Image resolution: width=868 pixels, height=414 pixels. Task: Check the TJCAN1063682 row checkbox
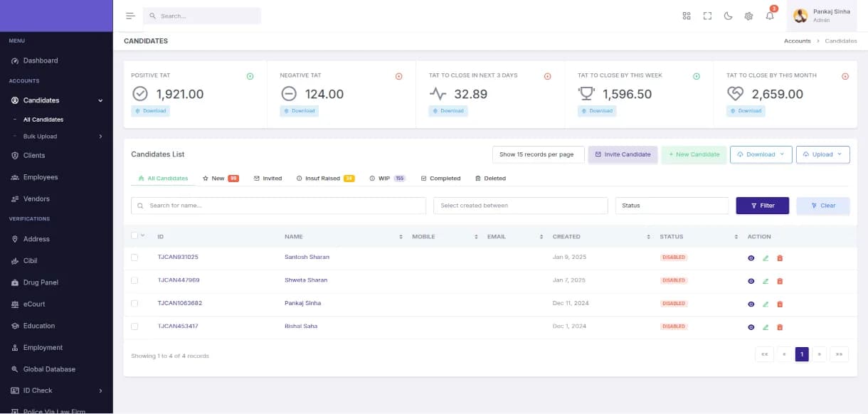click(134, 303)
